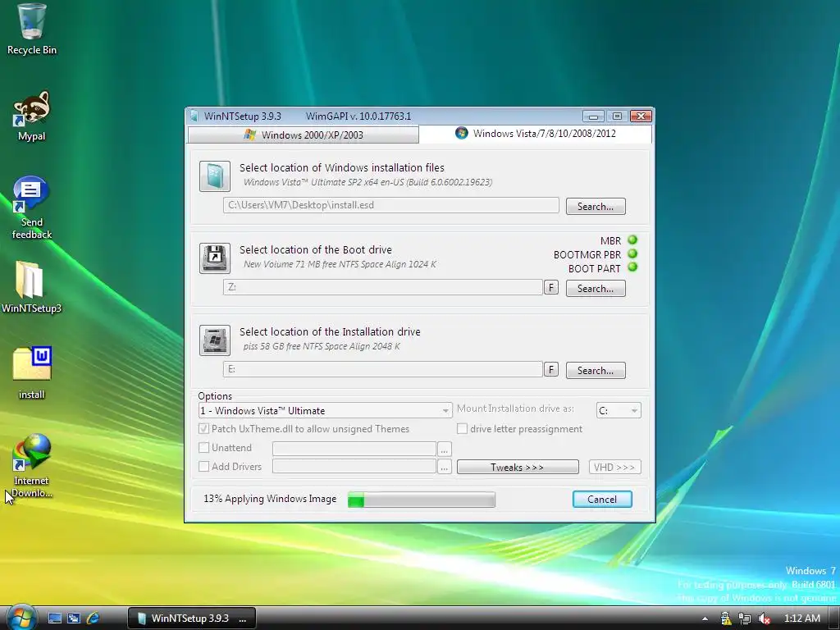Click the Applying Windows Image progress bar
This screenshot has height=630, width=840.
click(422, 500)
